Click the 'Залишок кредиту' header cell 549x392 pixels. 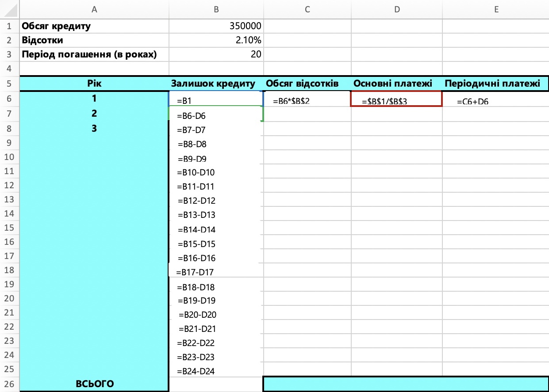pyautogui.click(x=216, y=84)
